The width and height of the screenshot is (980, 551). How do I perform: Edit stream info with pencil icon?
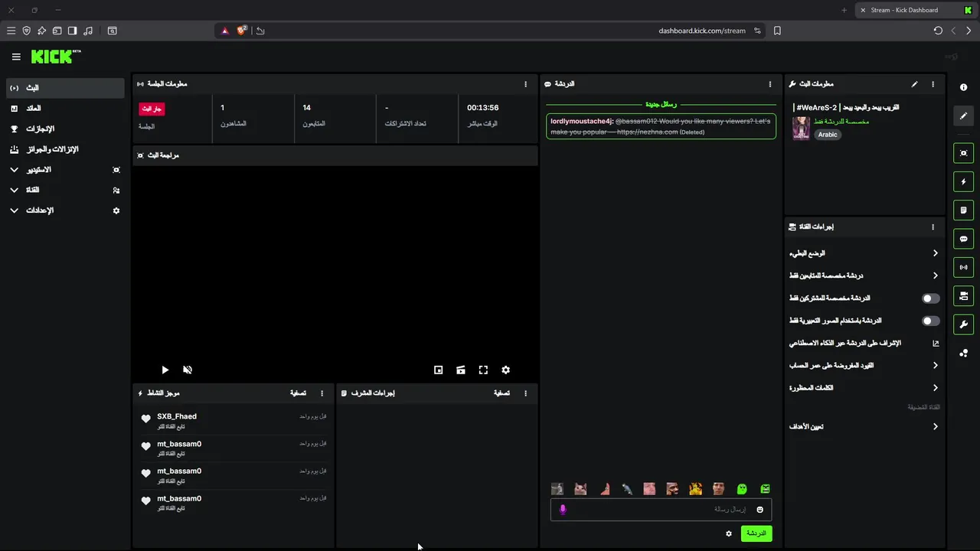click(914, 84)
